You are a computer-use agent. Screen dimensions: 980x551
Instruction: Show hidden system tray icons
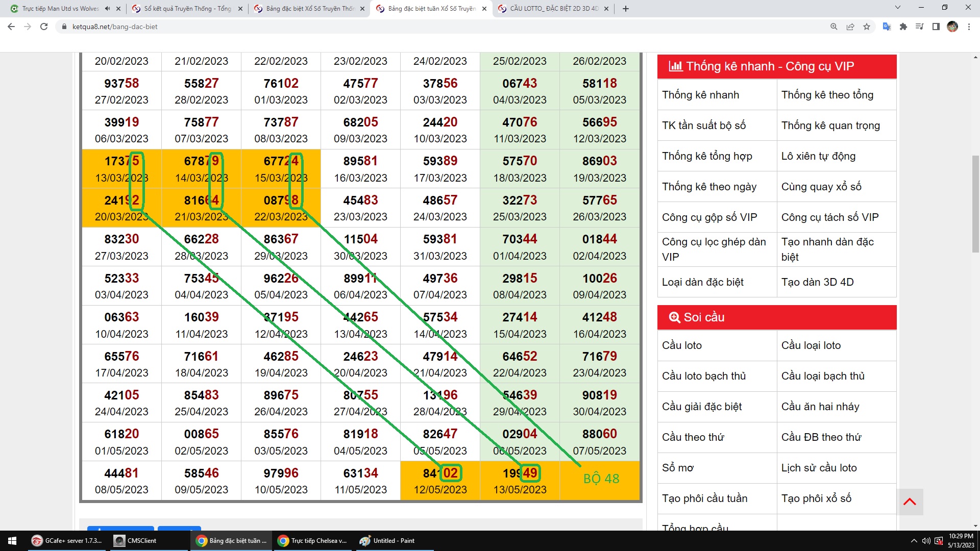coord(914,541)
